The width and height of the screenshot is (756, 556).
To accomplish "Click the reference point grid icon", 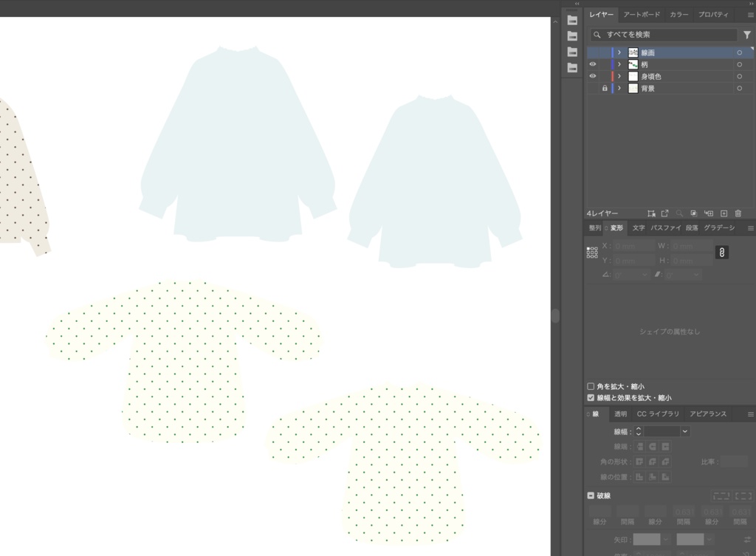I will (592, 253).
